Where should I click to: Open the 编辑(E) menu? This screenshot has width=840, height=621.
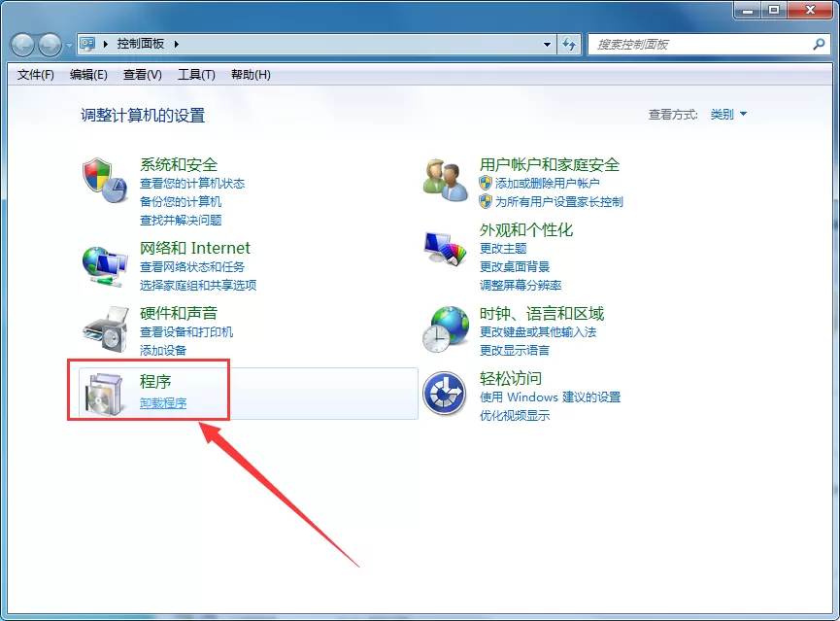click(88, 75)
